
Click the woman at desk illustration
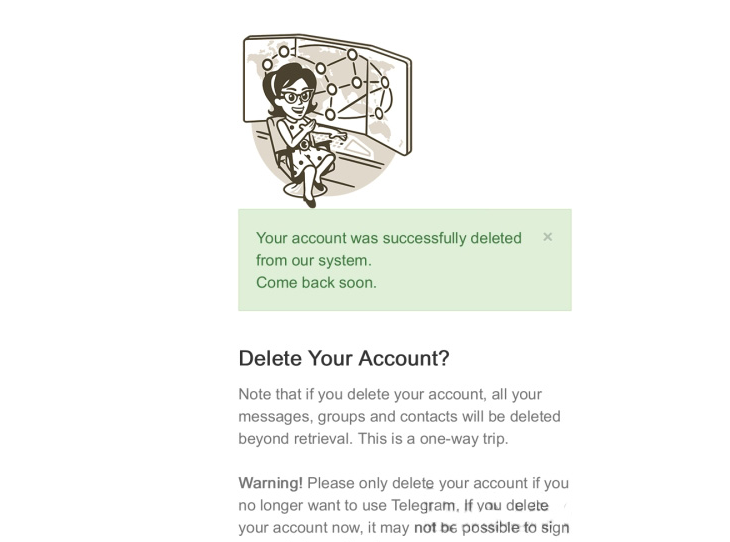click(327, 121)
